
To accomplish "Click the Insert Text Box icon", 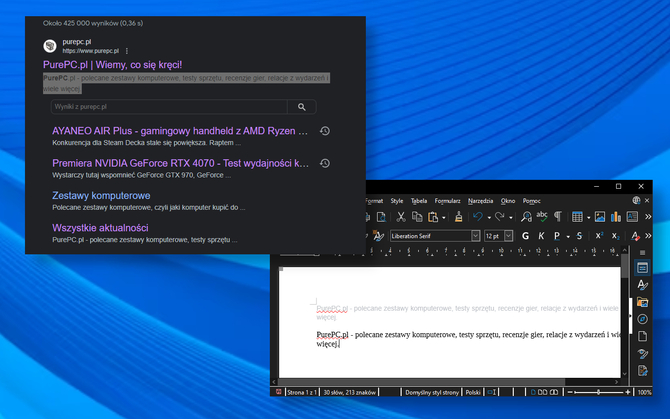I will 632,217.
